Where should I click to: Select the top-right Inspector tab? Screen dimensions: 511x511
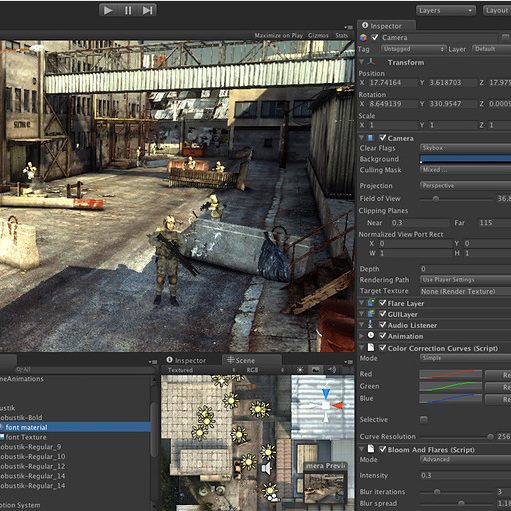click(x=386, y=26)
